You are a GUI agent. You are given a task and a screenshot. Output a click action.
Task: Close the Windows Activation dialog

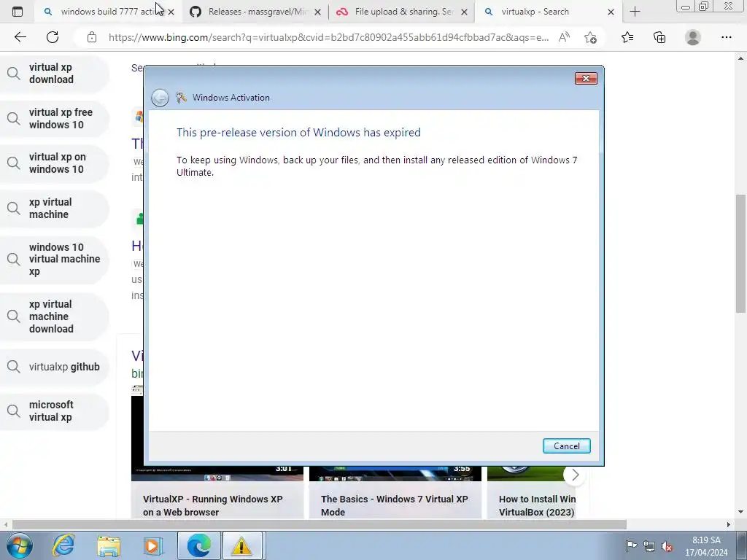pyautogui.click(x=586, y=78)
